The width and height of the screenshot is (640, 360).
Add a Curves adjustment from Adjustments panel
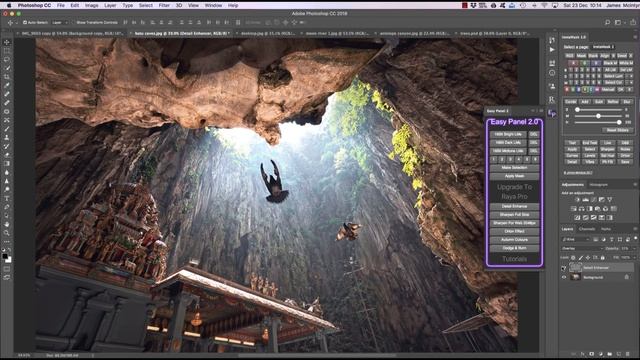coord(593,200)
